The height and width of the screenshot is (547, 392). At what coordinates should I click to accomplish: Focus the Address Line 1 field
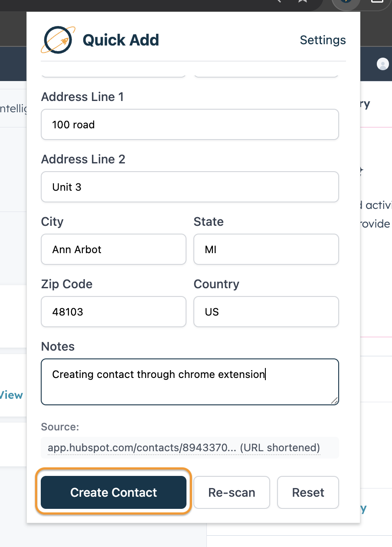[x=189, y=125]
